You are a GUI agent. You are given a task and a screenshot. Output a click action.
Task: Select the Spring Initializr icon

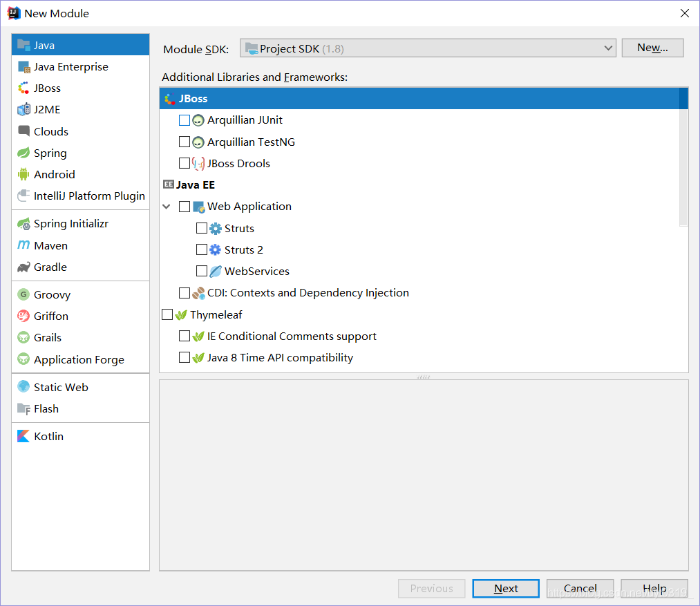23,224
